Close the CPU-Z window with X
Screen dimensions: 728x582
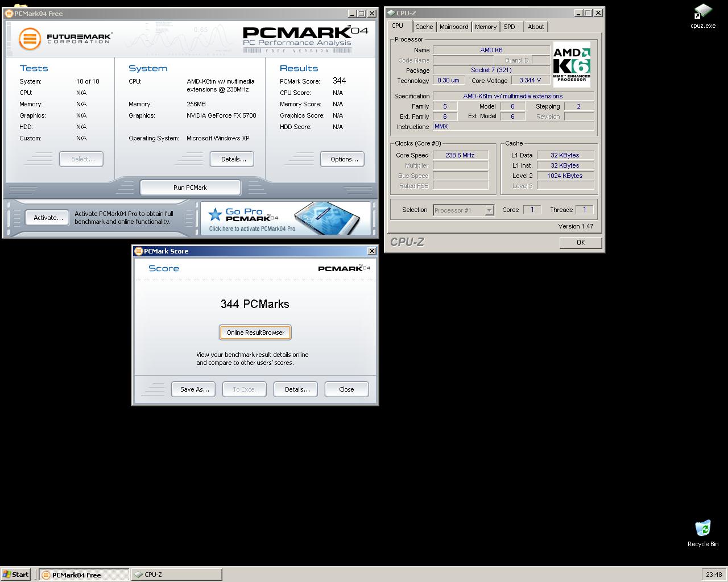[598, 13]
